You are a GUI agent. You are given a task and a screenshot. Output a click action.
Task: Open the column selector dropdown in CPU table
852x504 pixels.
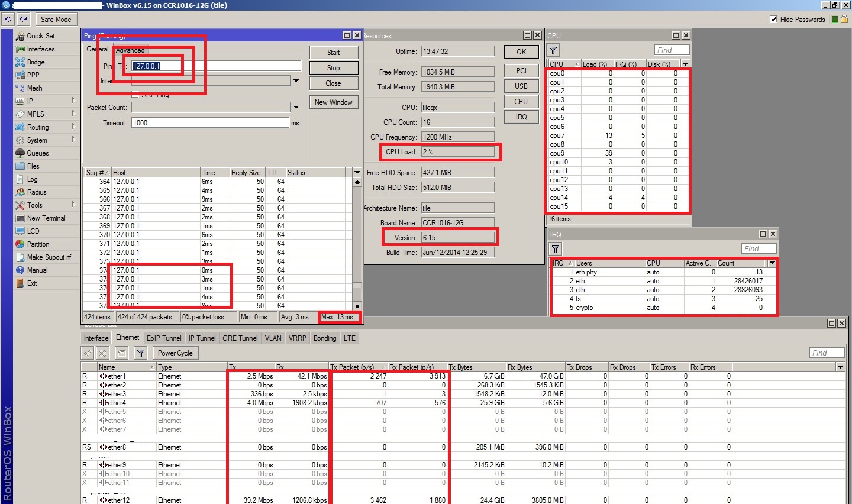[685, 64]
